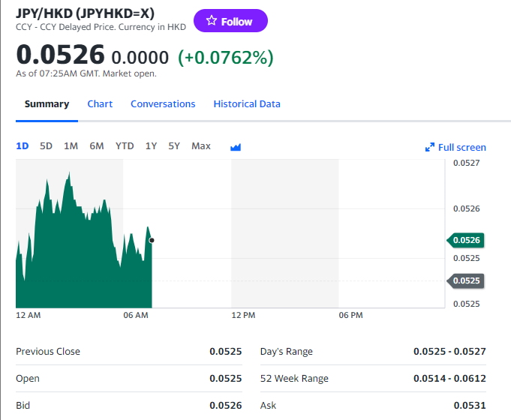Click the current price dot on chart

(x=152, y=240)
